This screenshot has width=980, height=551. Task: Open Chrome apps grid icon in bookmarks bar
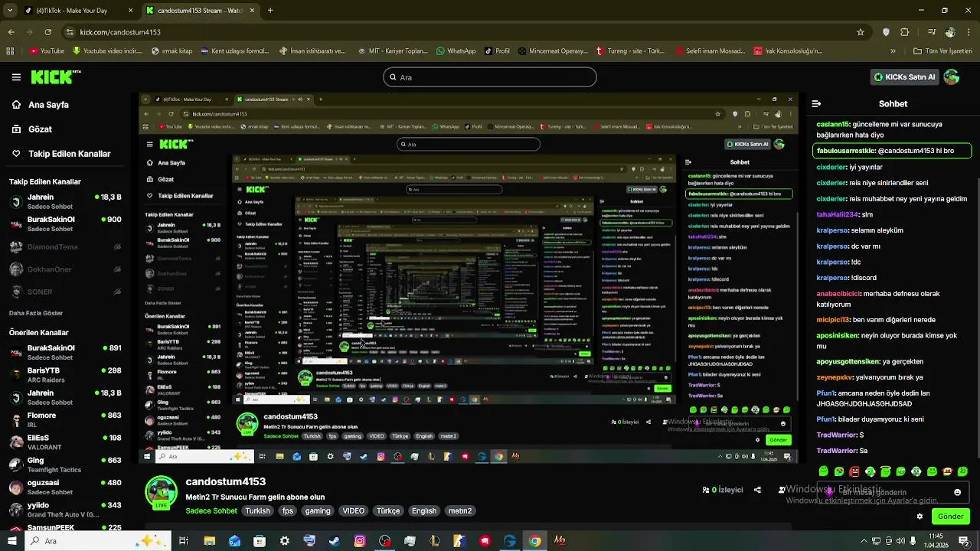pyautogui.click(x=10, y=51)
